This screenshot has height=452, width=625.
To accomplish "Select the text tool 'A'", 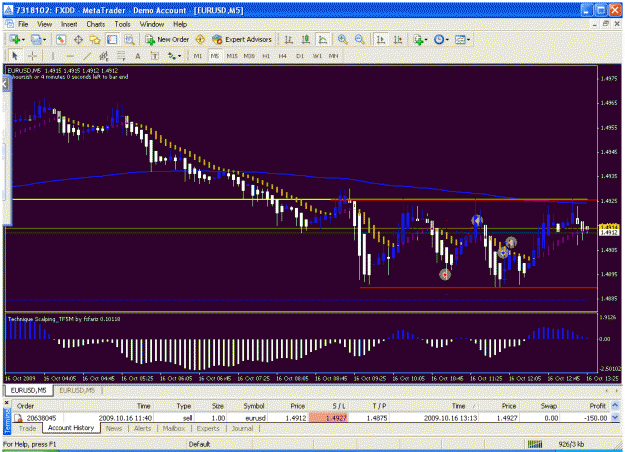I will (x=138, y=56).
